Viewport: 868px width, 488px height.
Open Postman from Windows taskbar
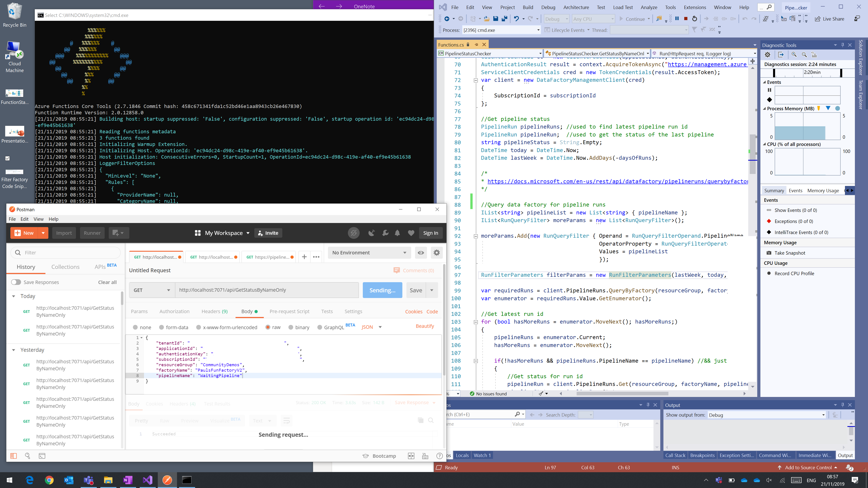[x=167, y=480]
